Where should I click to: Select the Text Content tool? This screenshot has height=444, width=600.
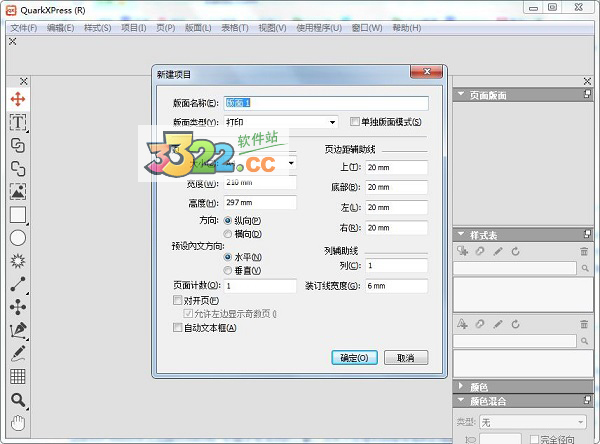[x=18, y=122]
